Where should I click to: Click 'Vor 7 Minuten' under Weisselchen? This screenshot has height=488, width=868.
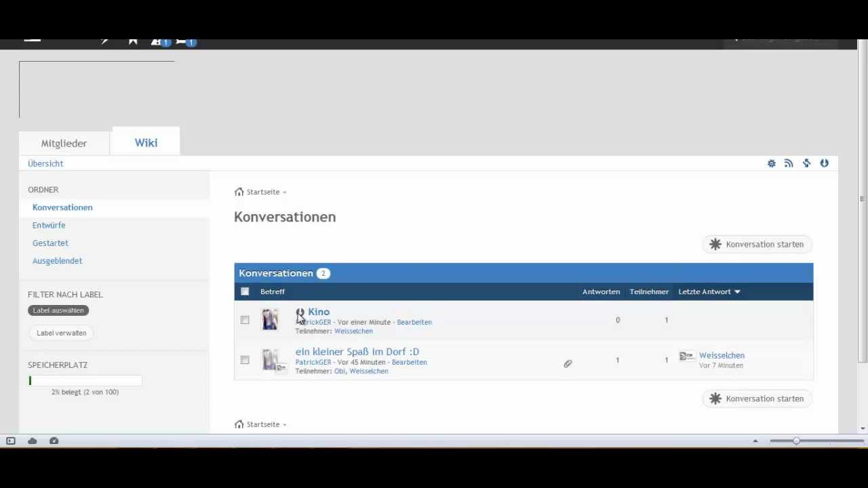pyautogui.click(x=721, y=365)
